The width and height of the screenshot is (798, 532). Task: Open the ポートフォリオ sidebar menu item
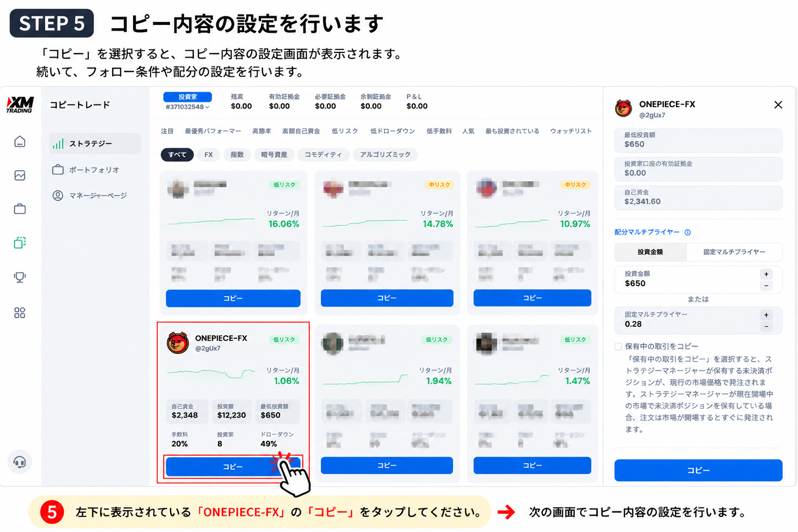86,170
